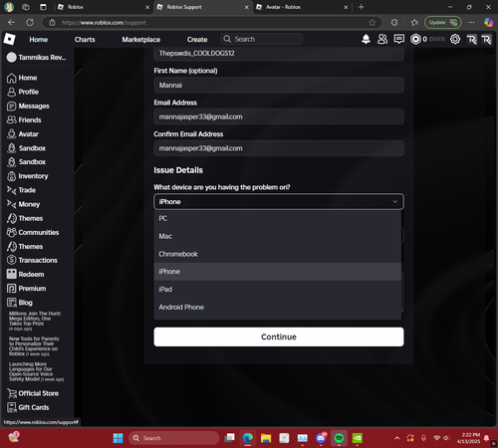Click the Redeem icon in the sidebar

coord(12,274)
